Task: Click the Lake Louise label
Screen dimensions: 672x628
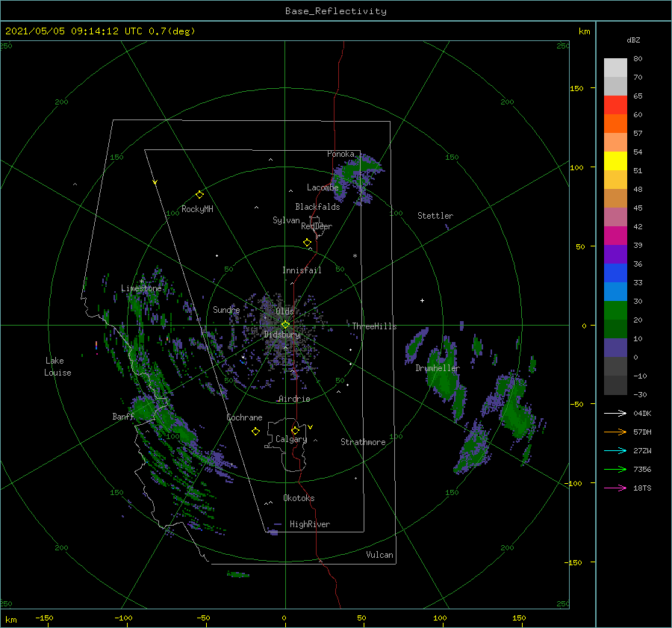Action: pos(57,367)
